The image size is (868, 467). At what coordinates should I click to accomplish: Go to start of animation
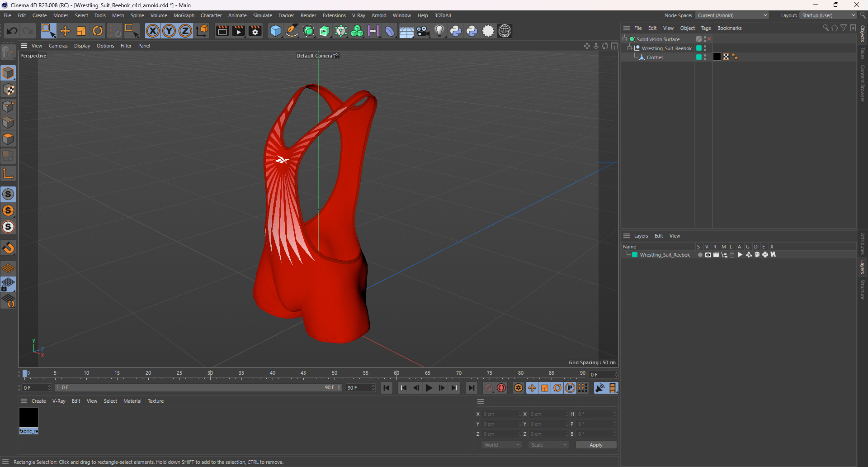[387, 388]
